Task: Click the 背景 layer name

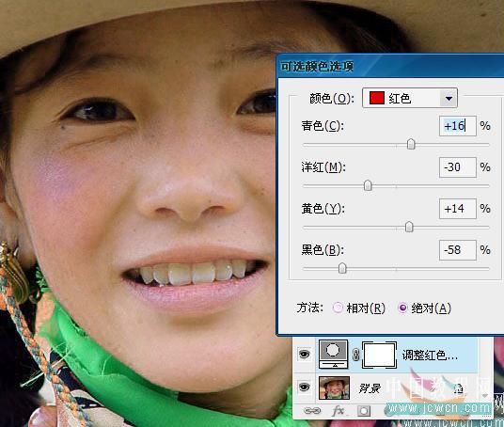Action: (x=370, y=388)
